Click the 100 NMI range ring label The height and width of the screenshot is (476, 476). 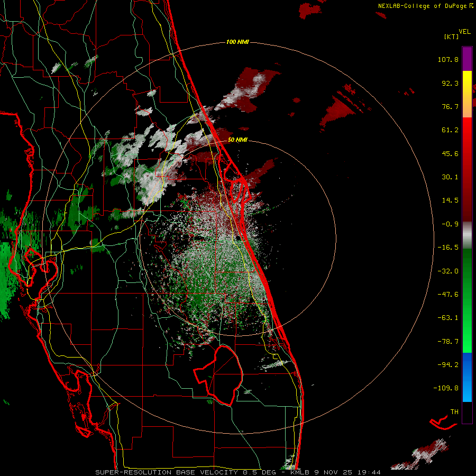[x=237, y=42]
